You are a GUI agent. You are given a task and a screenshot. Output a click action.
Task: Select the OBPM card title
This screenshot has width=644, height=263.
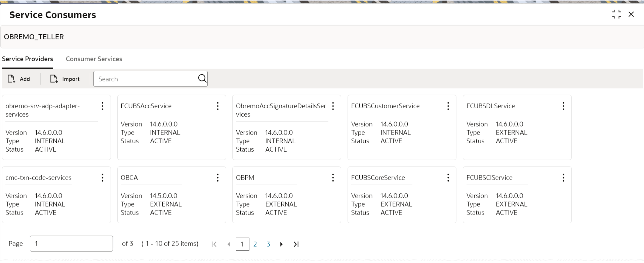[x=245, y=178]
